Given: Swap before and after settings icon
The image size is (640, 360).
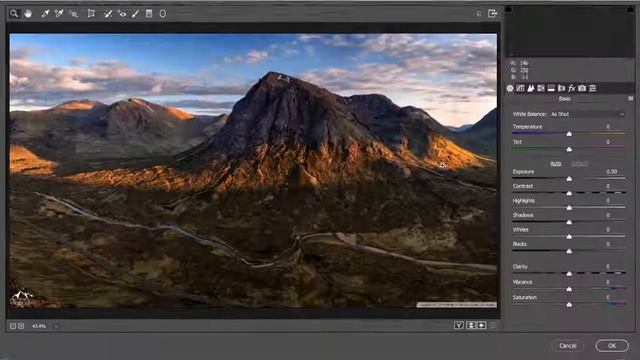Looking at the screenshot, I should pos(471,325).
